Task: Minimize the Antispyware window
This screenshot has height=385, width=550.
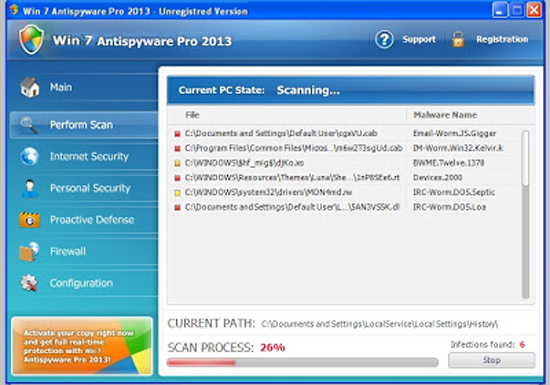Action: (499, 10)
